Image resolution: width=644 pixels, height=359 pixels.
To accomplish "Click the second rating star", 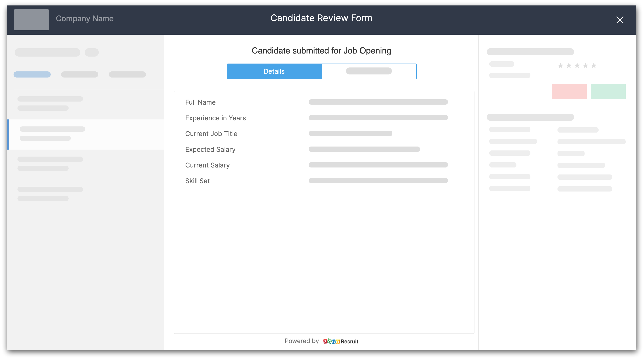I will (569, 66).
